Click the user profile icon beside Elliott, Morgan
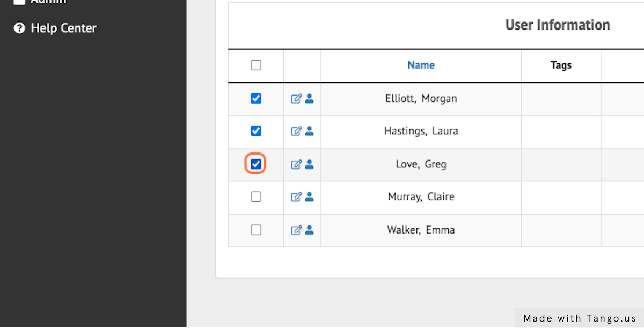Viewport: 644px width, 328px height. 309,99
